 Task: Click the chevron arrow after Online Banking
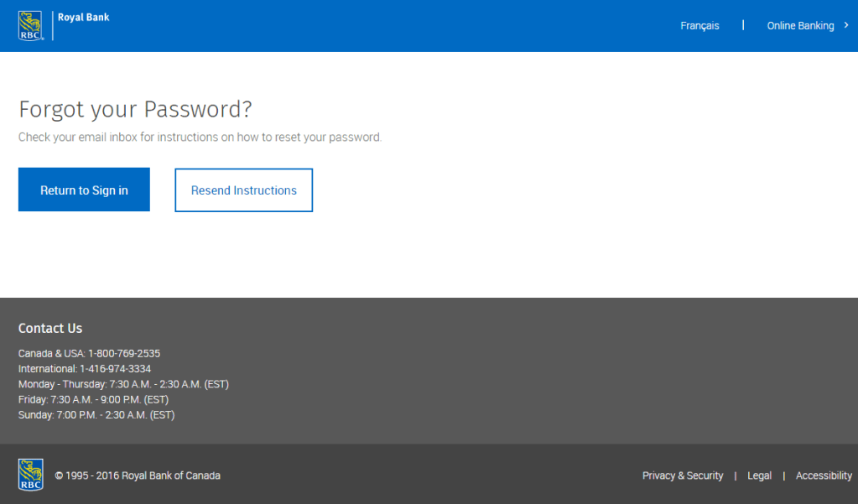(x=846, y=25)
